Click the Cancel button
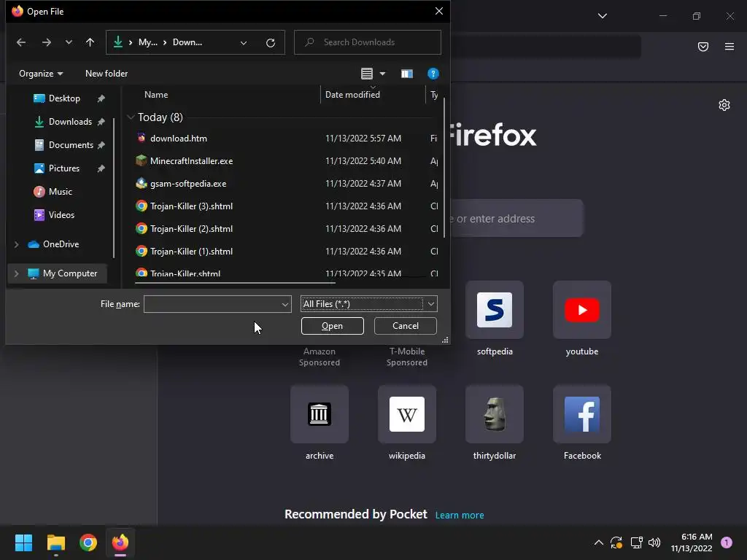This screenshot has height=560, width=747. (406, 326)
